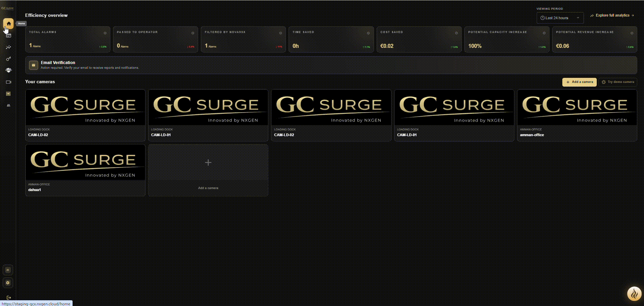This screenshot has height=306, width=644.
Task: Show info for Cost Saved card
Action: pyautogui.click(x=456, y=33)
